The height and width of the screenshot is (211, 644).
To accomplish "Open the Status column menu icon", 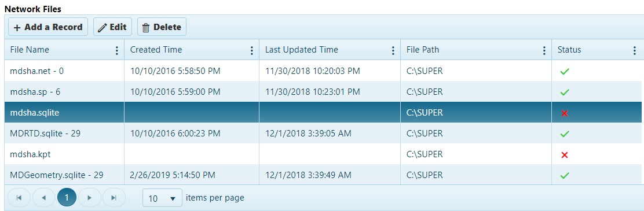I will pos(634,50).
